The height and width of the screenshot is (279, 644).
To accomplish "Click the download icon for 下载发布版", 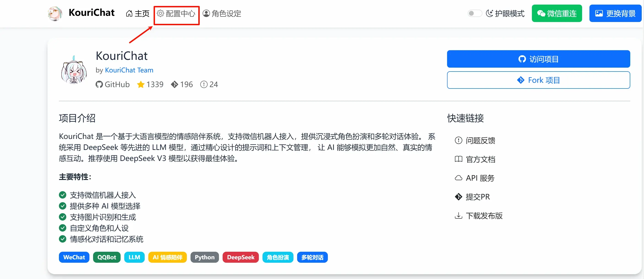I will click(458, 215).
